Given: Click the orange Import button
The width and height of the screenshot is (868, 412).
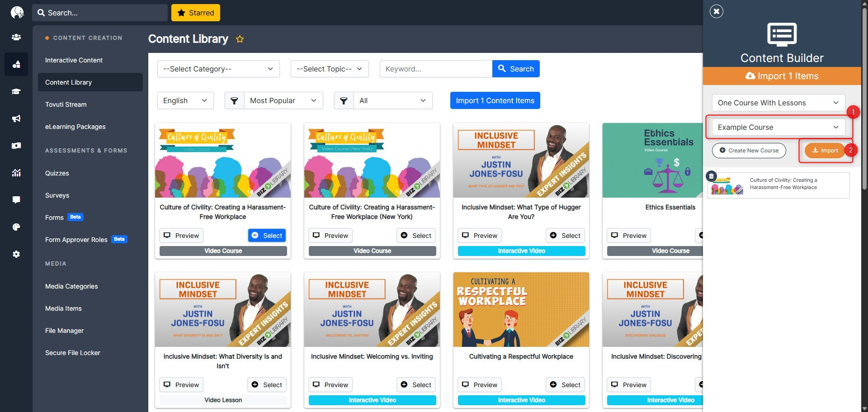Looking at the screenshot, I should (825, 151).
